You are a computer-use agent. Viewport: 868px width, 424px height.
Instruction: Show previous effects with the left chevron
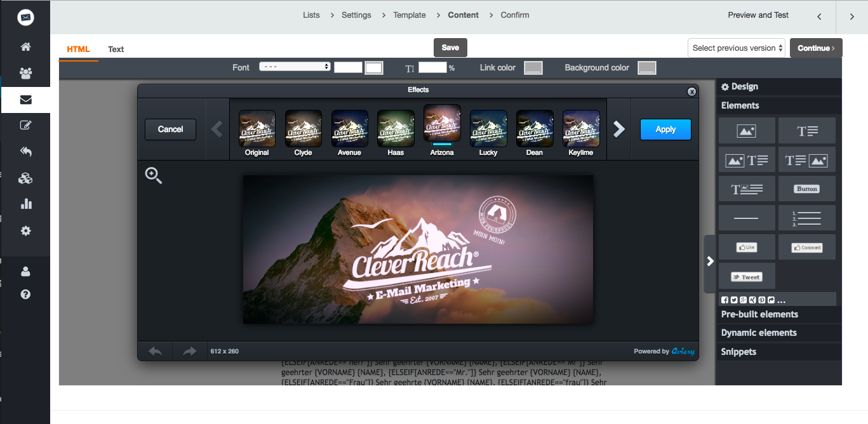tap(217, 129)
